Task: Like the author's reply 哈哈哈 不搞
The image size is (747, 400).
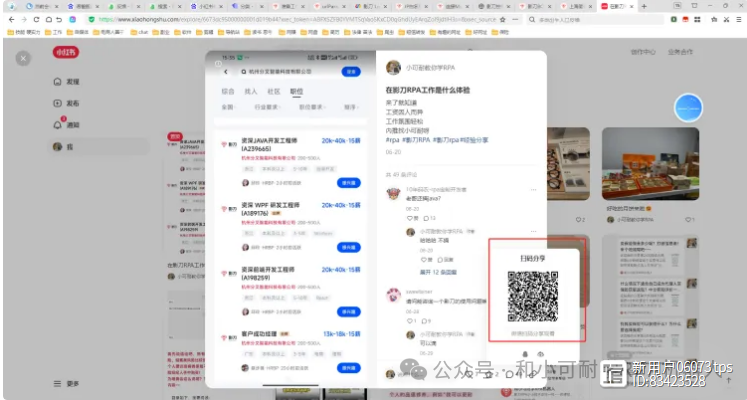Action: (x=426, y=260)
